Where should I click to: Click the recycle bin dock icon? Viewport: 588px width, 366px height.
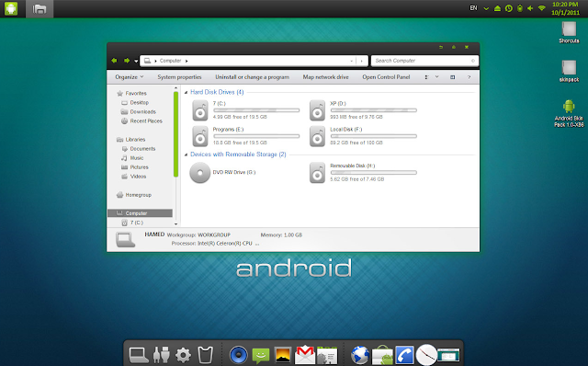tap(205, 355)
